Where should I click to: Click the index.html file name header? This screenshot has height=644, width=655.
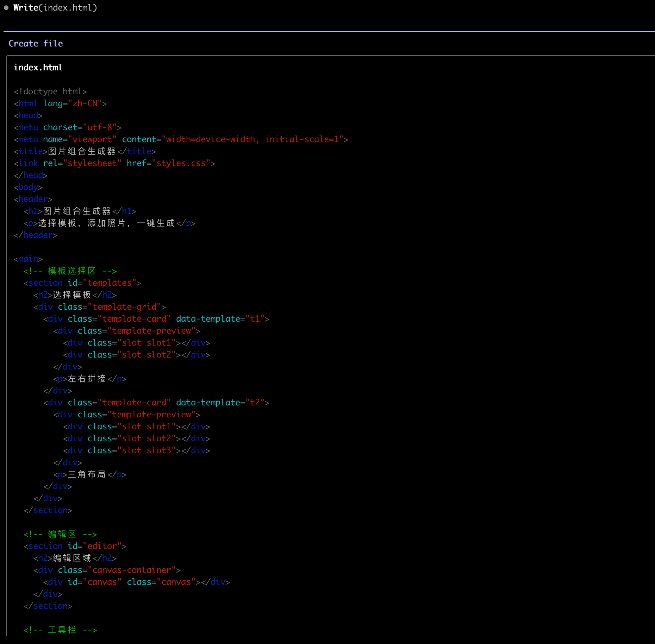point(38,67)
